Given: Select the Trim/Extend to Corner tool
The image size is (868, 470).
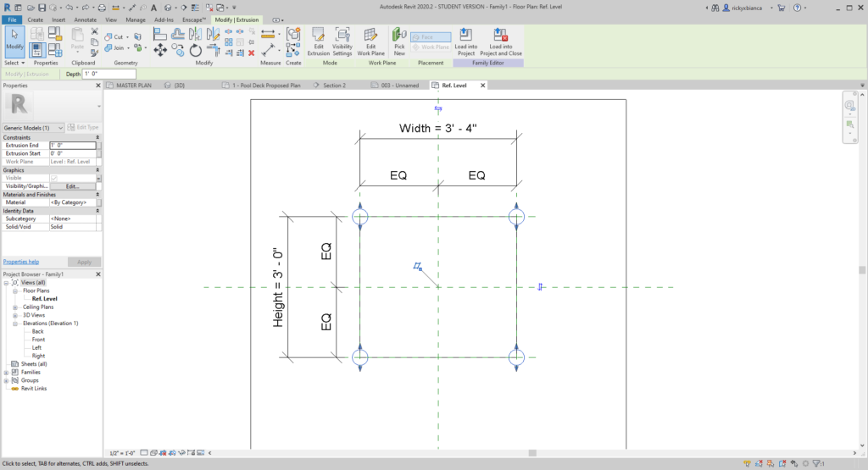Looking at the screenshot, I should (x=213, y=50).
